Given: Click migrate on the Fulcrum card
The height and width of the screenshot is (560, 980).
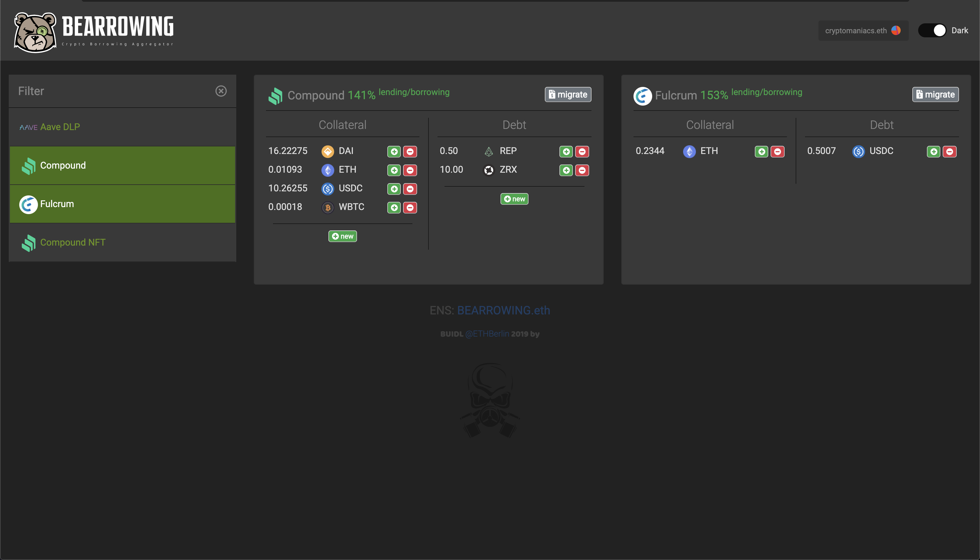Looking at the screenshot, I should (x=935, y=94).
